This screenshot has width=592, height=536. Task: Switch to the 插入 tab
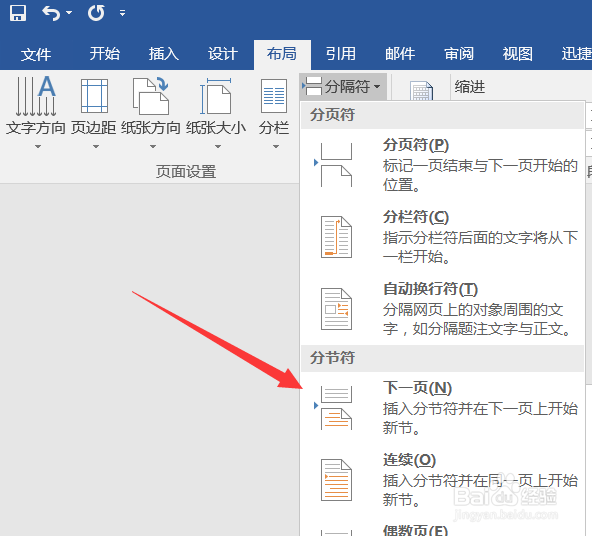coord(163,54)
